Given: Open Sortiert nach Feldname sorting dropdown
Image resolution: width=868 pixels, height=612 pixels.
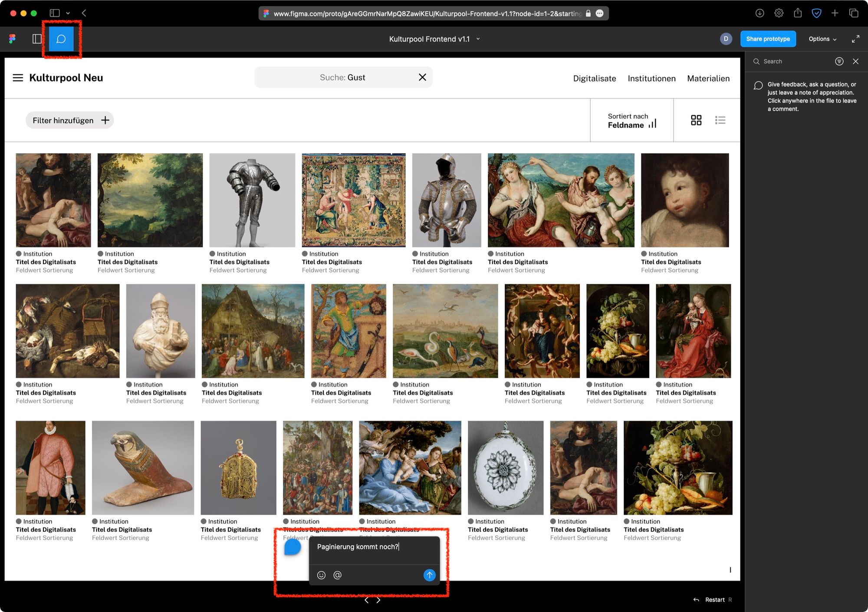Looking at the screenshot, I should click(631, 120).
